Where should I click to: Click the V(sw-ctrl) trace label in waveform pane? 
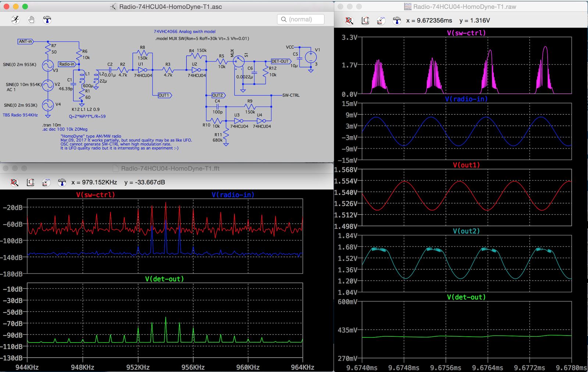(x=466, y=33)
